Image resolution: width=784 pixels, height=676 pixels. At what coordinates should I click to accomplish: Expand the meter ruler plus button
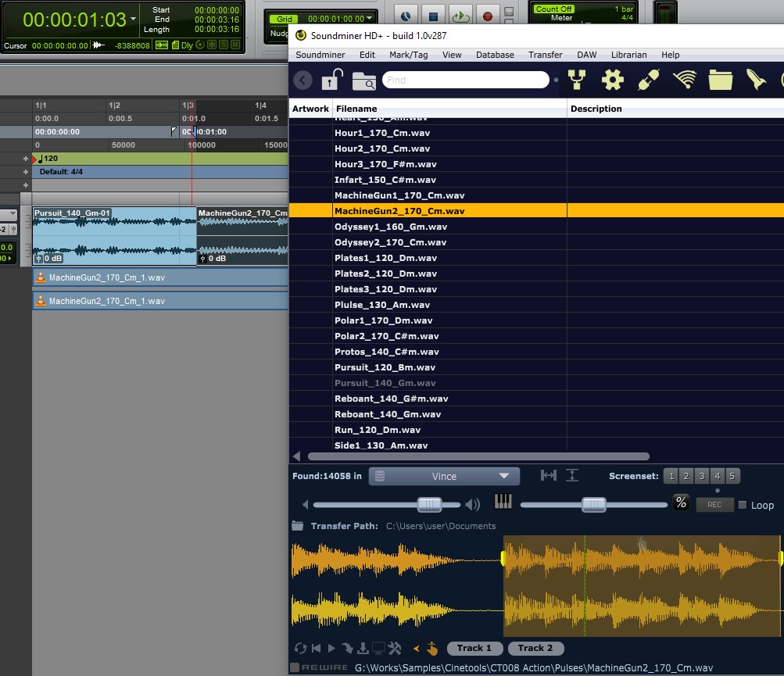[x=26, y=171]
